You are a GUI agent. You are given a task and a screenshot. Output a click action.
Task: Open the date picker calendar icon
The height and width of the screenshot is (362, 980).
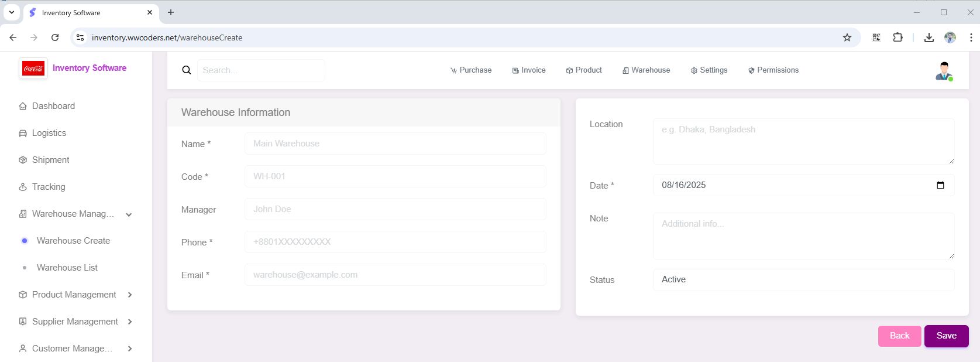click(940, 185)
